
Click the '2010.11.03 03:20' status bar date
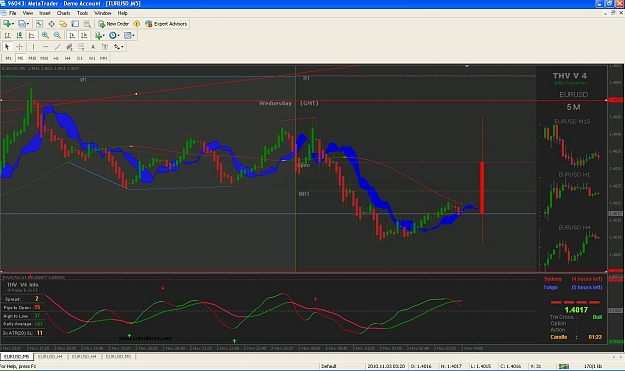click(386, 366)
